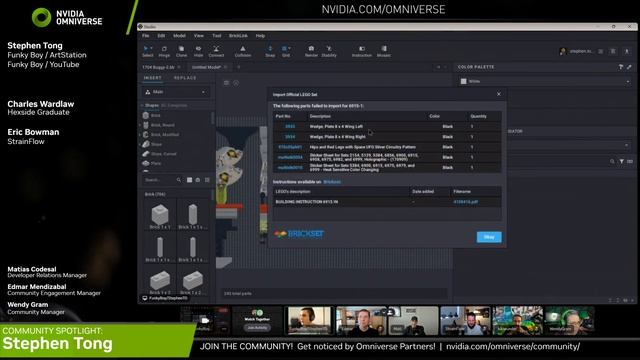This screenshot has width=640, height=360.
Task: Select the Plate category
Action: coord(156,163)
